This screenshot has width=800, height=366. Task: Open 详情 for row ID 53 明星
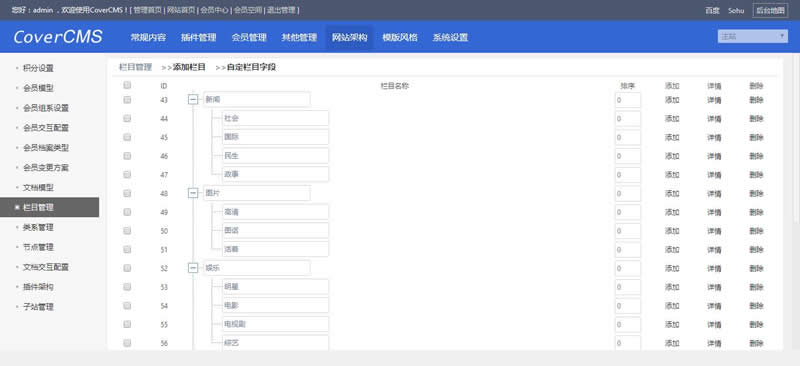(714, 287)
